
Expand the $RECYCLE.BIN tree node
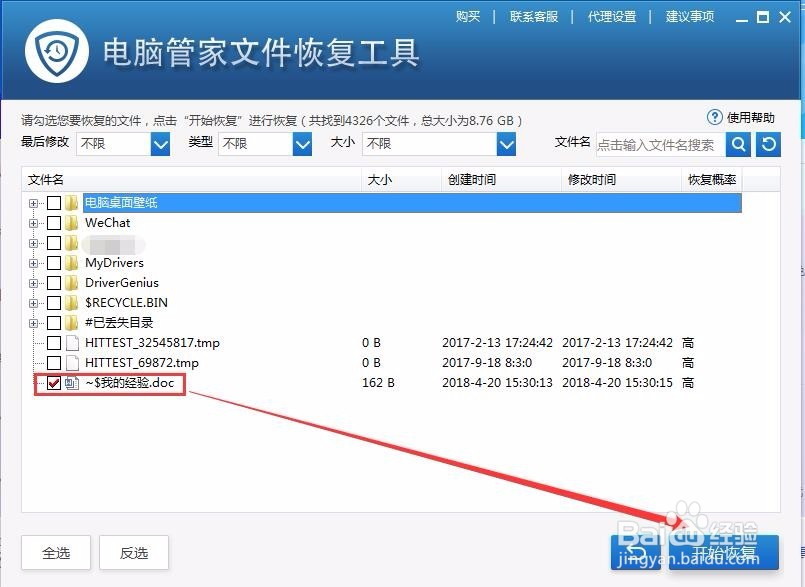(x=33, y=304)
